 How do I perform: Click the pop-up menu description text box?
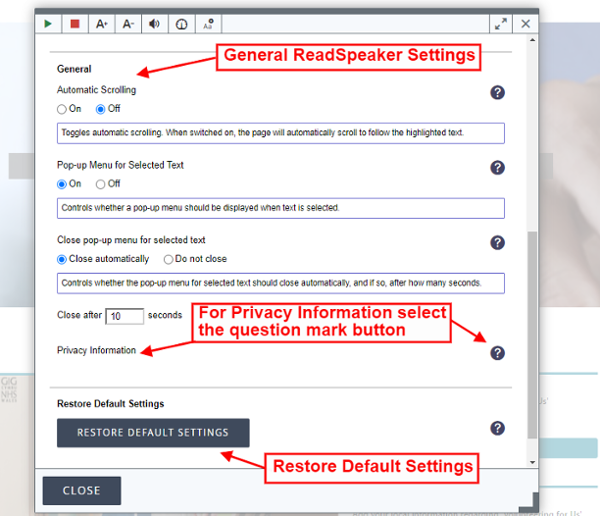[x=281, y=208]
